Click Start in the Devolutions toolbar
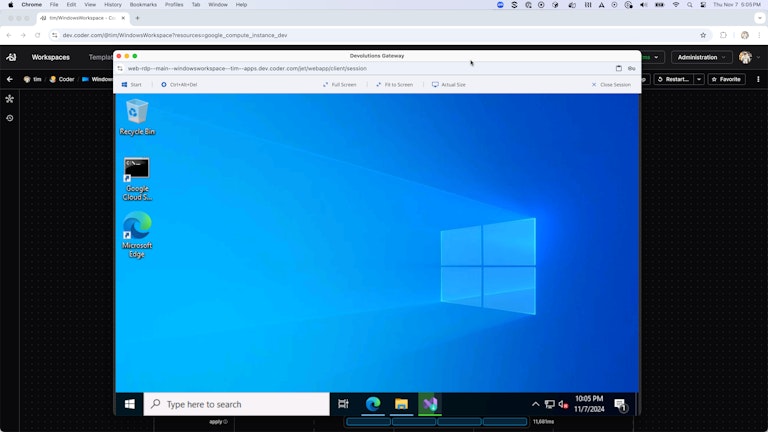Image resolution: width=768 pixels, height=432 pixels. coord(131,85)
